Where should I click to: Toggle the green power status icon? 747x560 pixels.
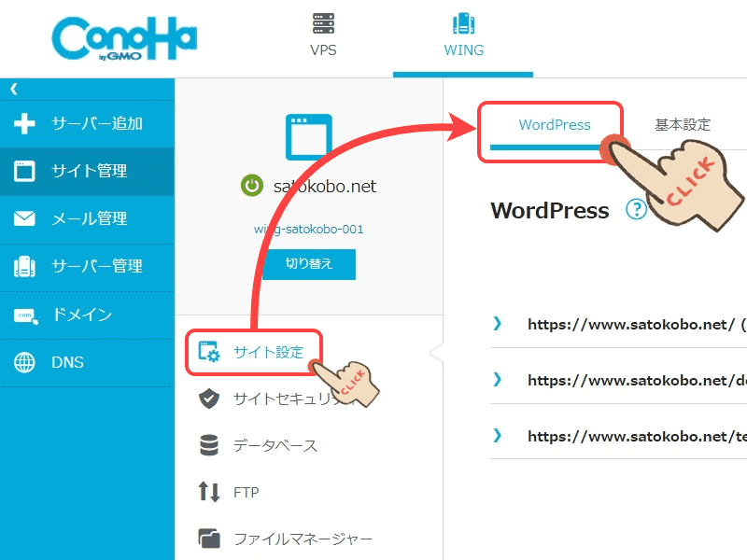[x=252, y=186]
